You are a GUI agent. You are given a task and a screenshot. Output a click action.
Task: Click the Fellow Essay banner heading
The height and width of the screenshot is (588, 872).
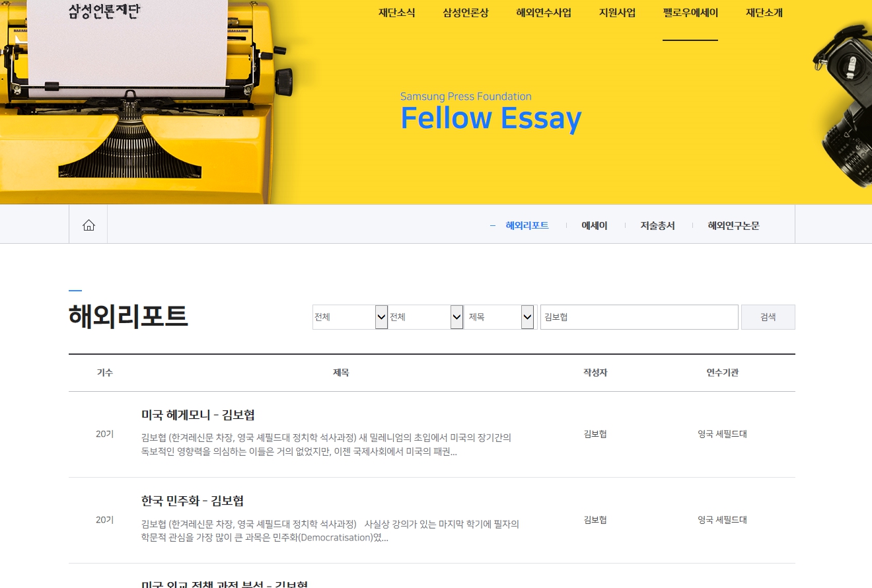pos(491,118)
